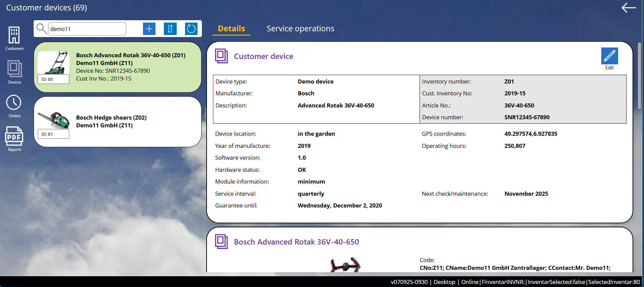The height and width of the screenshot is (287, 644).
Task: Click the sort order arrows button
Action: 170,29
